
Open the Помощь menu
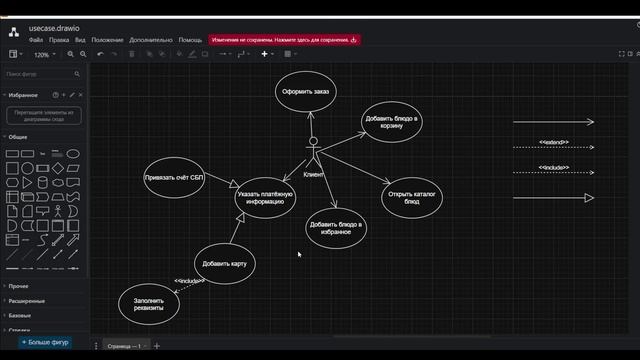click(x=190, y=40)
